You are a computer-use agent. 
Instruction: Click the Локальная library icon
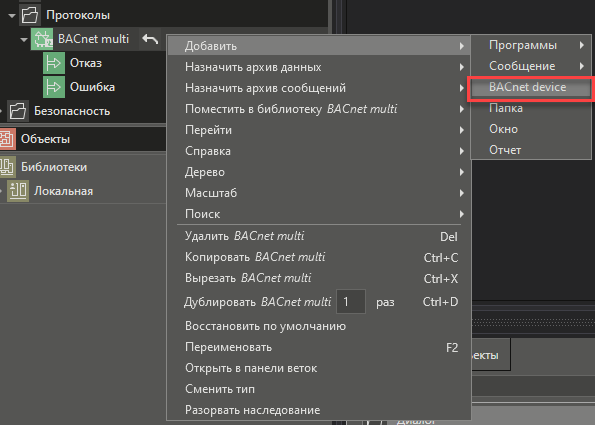[18, 191]
